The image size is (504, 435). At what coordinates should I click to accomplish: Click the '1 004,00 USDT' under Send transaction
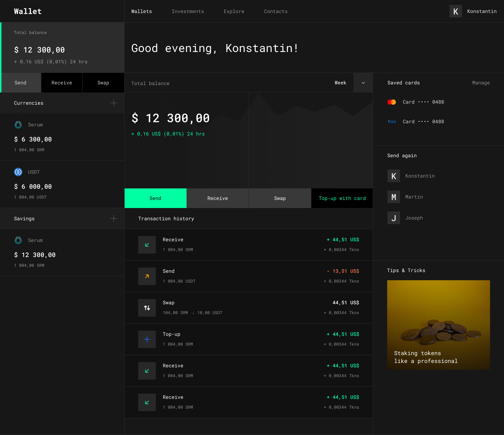pyautogui.click(x=179, y=281)
